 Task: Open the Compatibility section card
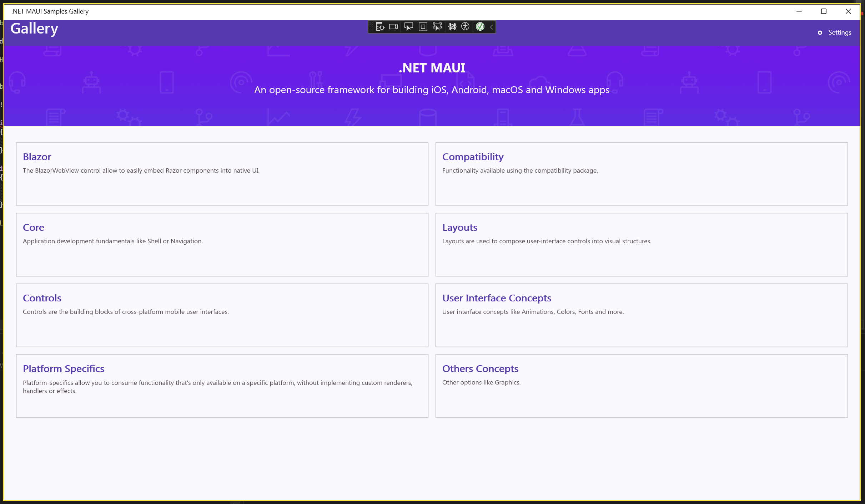[641, 174]
